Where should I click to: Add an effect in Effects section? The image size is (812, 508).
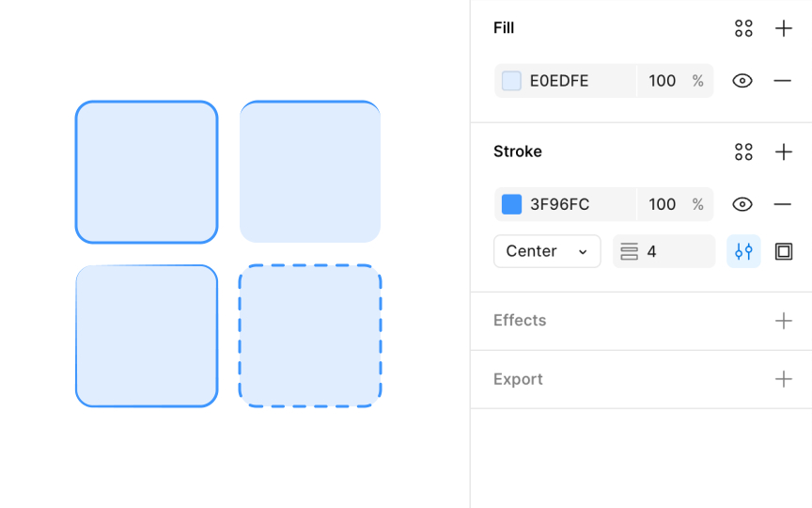click(784, 321)
